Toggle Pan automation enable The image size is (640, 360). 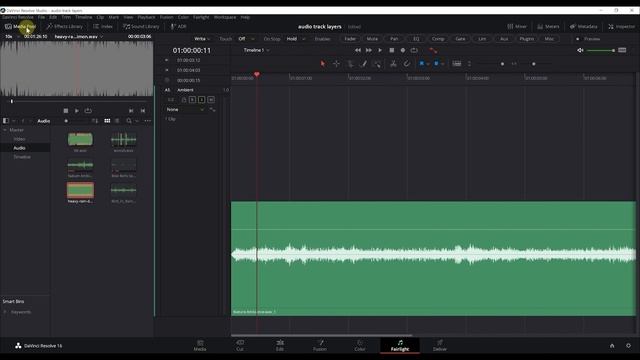(x=394, y=39)
